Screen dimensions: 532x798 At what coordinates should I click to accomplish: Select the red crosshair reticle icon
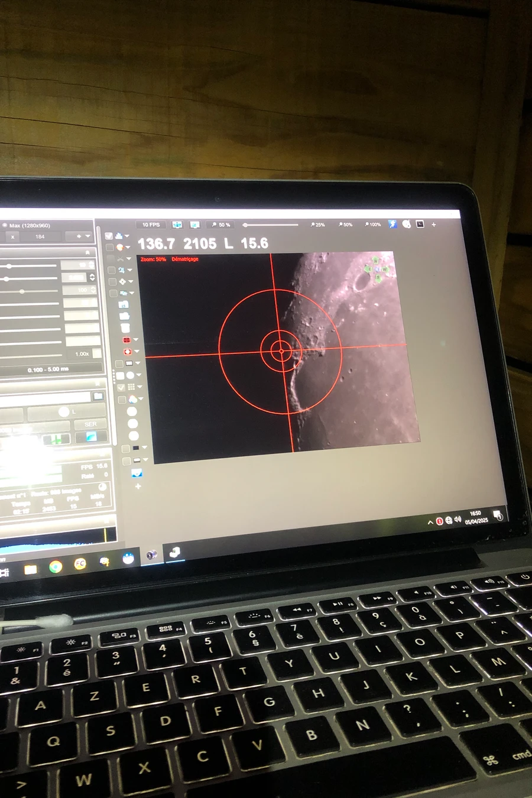point(126,351)
